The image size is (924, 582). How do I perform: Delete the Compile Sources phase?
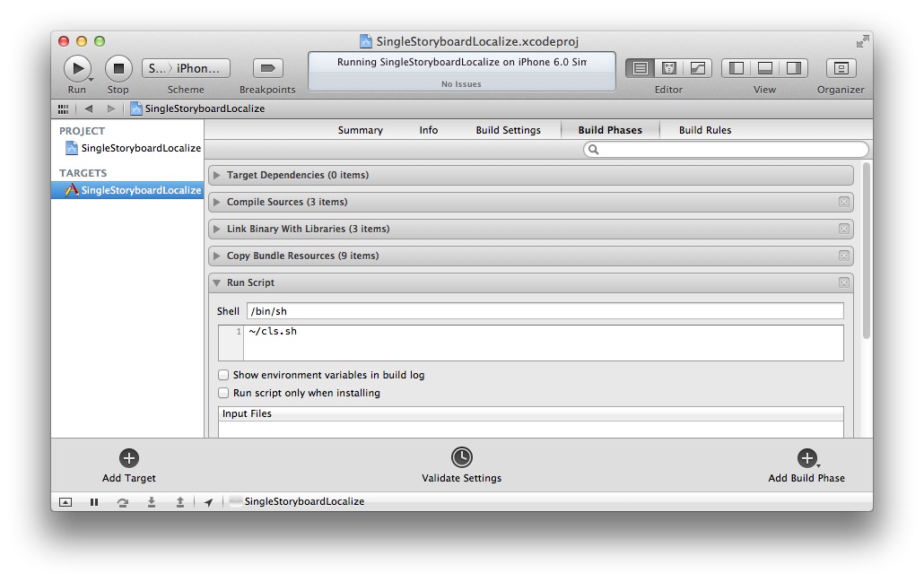point(844,202)
